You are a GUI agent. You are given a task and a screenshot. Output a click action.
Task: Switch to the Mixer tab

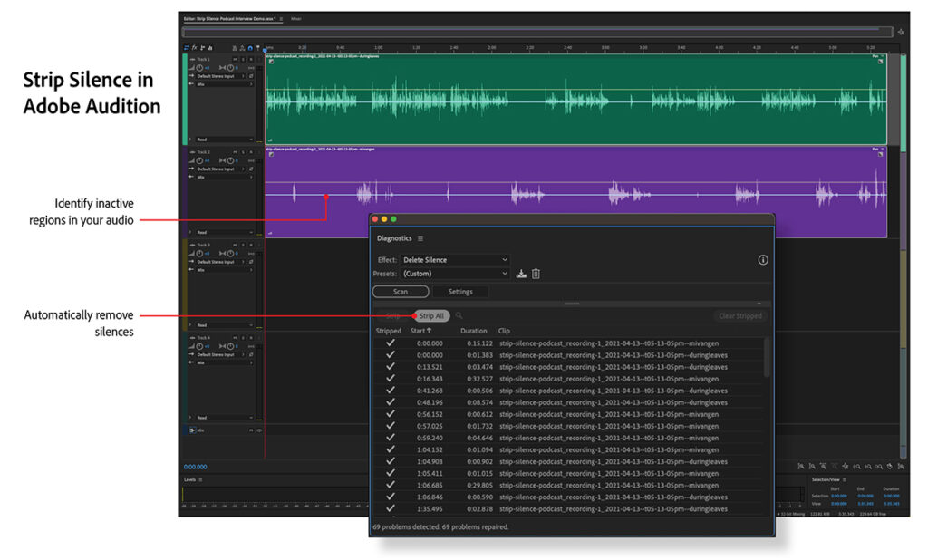point(296,19)
